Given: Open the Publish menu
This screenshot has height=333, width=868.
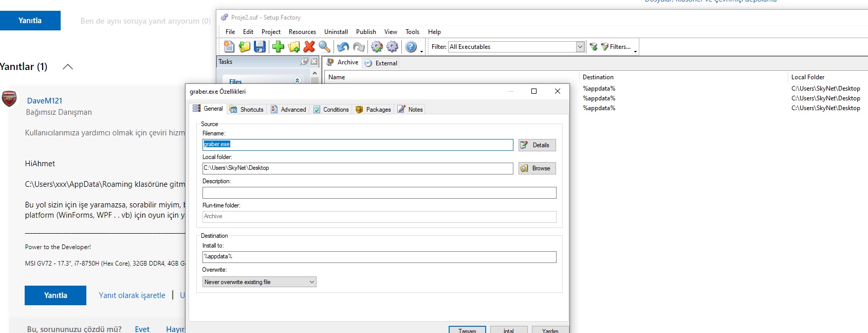Looking at the screenshot, I should point(366,32).
